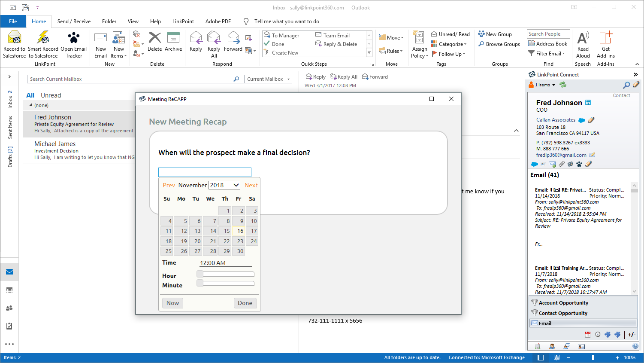
Task: Go to Prev month in calendar
Action: [169, 185]
